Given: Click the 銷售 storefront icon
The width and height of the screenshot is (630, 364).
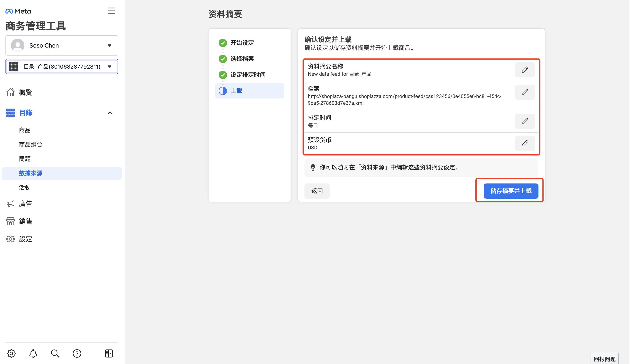Looking at the screenshot, I should (x=11, y=221).
